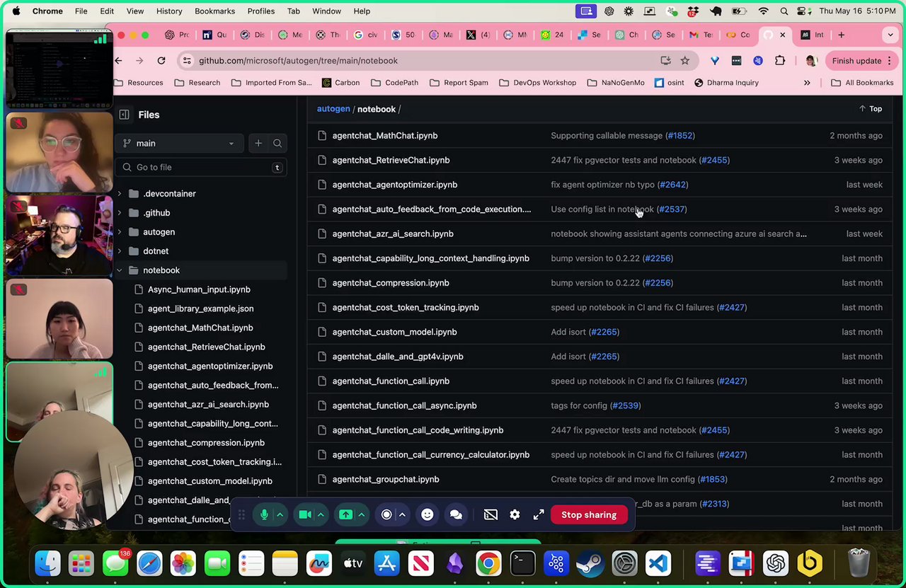Open the File menu
This screenshot has width=906, height=588.
[x=81, y=11]
